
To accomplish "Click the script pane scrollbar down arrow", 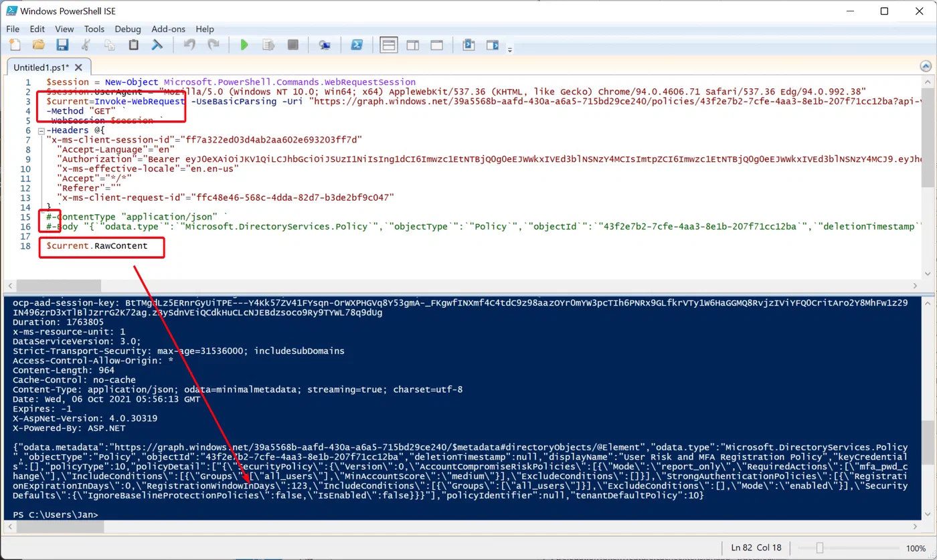I will click(x=926, y=272).
